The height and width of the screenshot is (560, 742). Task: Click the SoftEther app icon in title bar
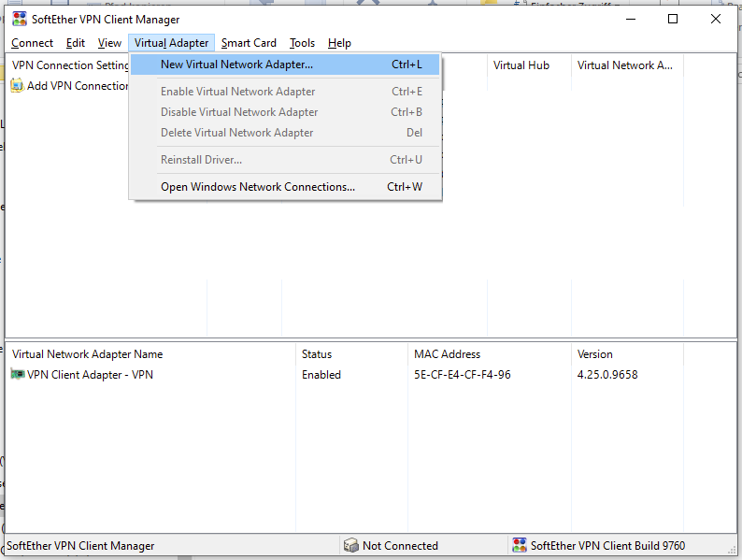tap(19, 20)
